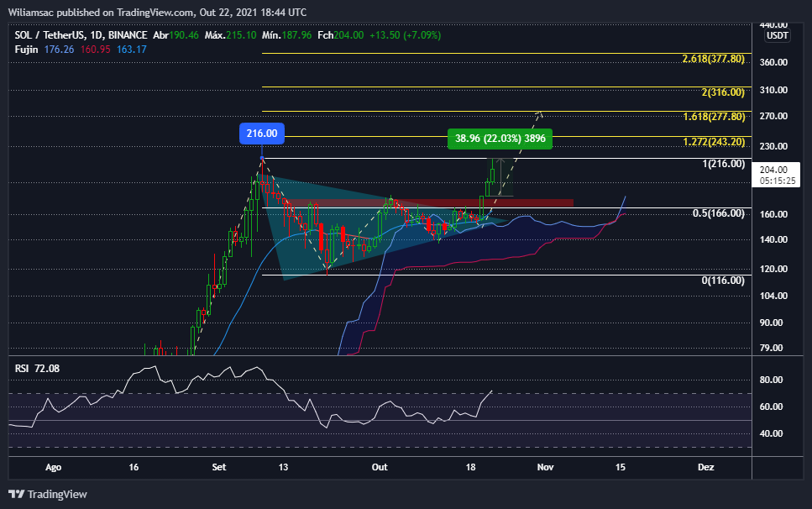
Task: Click the Fujin indicator name
Action: coord(26,50)
